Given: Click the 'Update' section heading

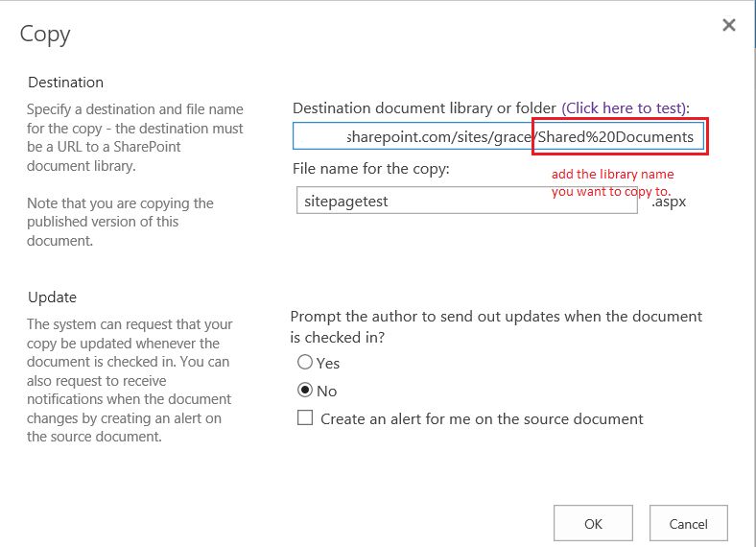Looking at the screenshot, I should (52, 297).
